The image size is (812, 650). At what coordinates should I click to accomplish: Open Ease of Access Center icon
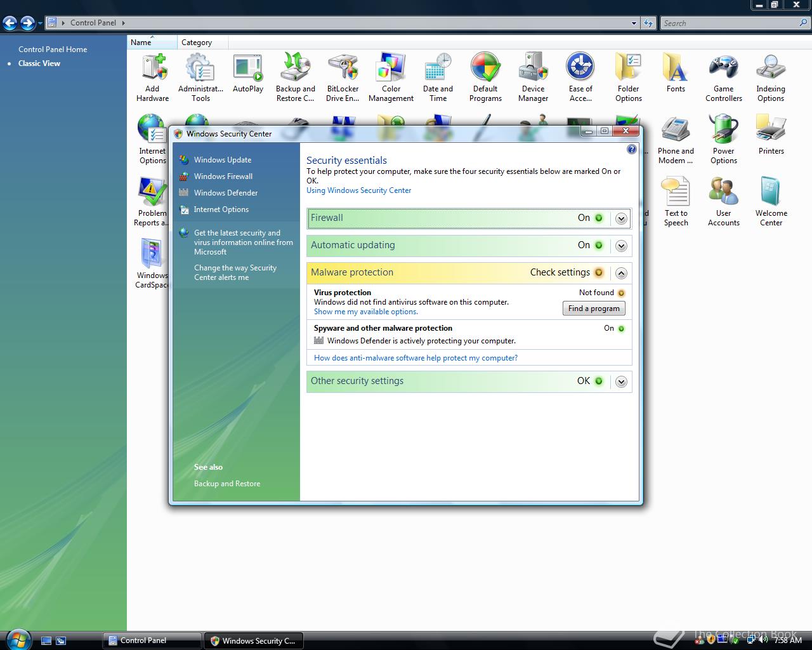click(580, 77)
